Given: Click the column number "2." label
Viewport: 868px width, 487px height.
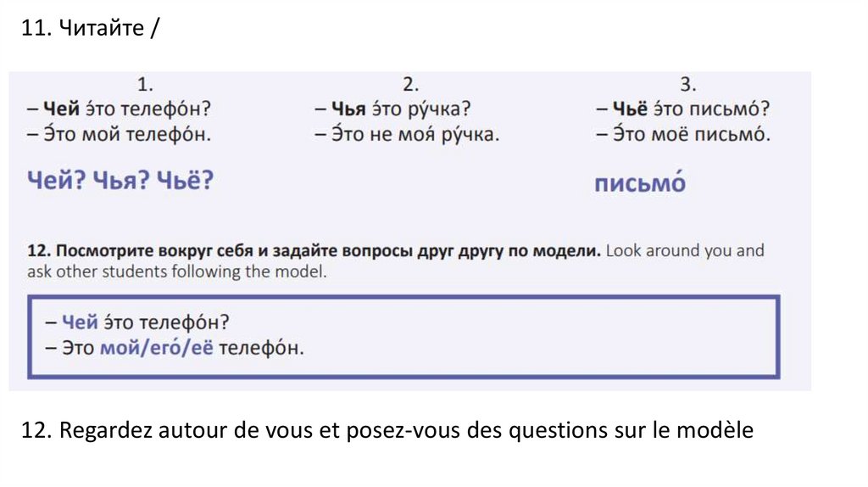Looking at the screenshot, I should [x=411, y=84].
